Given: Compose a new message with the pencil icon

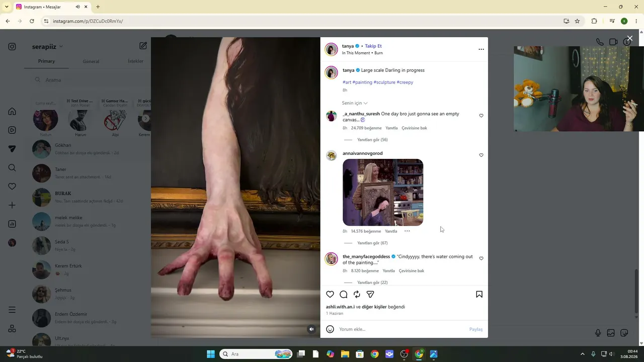Looking at the screenshot, I should (x=143, y=46).
